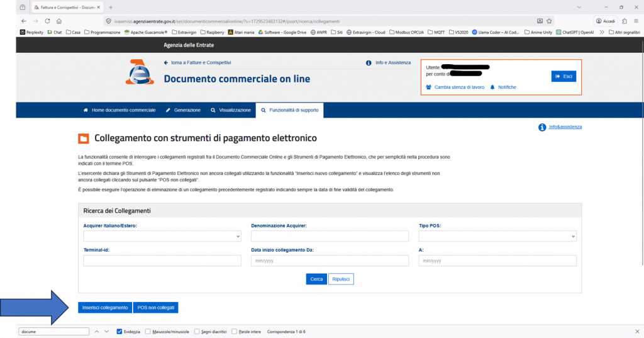The width and height of the screenshot is (644, 338).
Task: Enable the Maiuscole/minuscole checkbox
Action: 148,331
